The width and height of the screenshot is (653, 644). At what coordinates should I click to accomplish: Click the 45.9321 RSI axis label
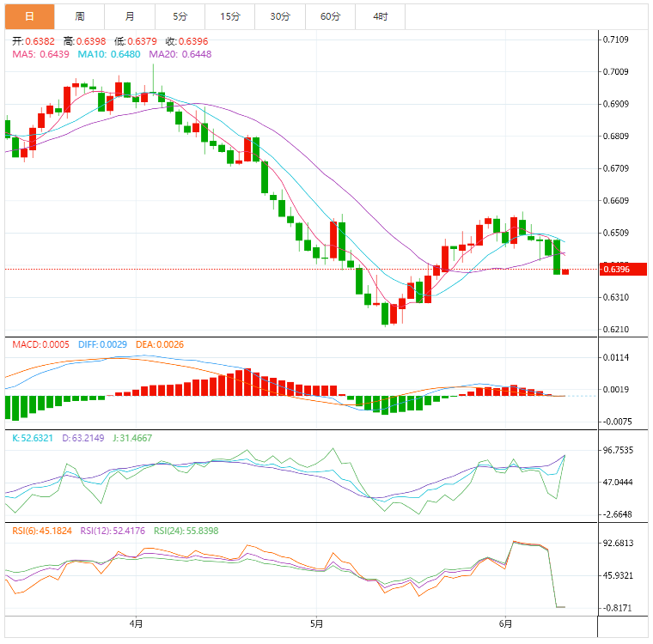point(618,575)
